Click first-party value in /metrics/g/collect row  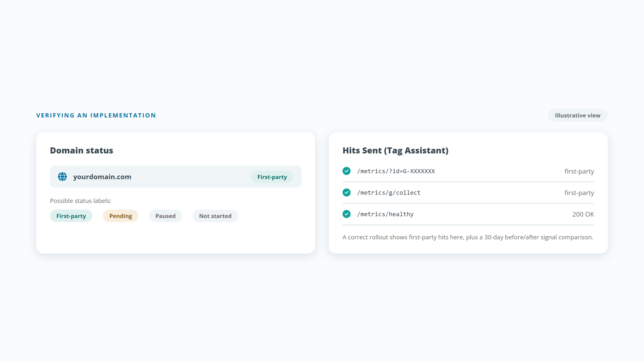tap(579, 193)
